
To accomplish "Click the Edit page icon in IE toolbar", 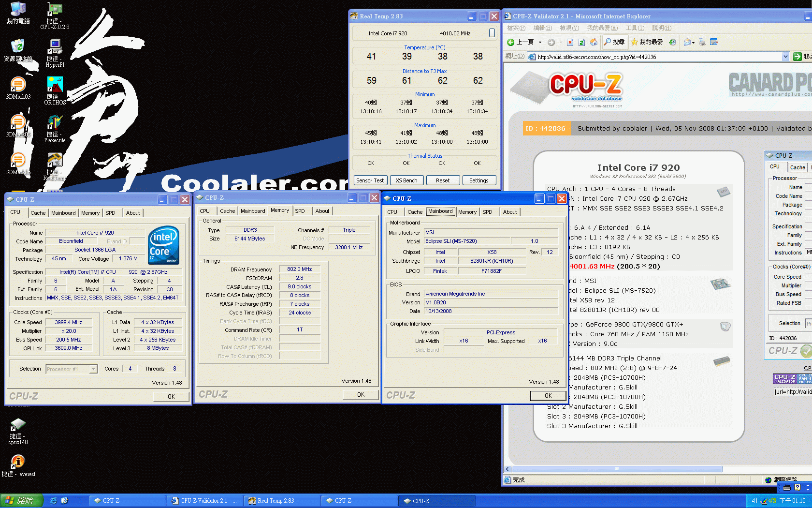I will click(x=714, y=42).
